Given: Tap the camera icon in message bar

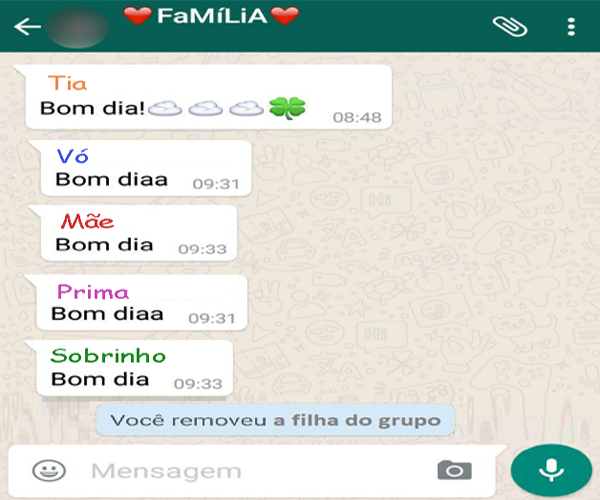Looking at the screenshot, I should click(x=454, y=470).
